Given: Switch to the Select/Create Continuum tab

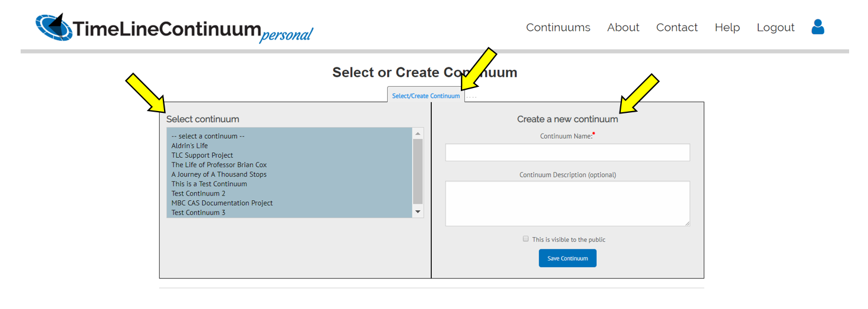Looking at the screenshot, I should (x=425, y=96).
